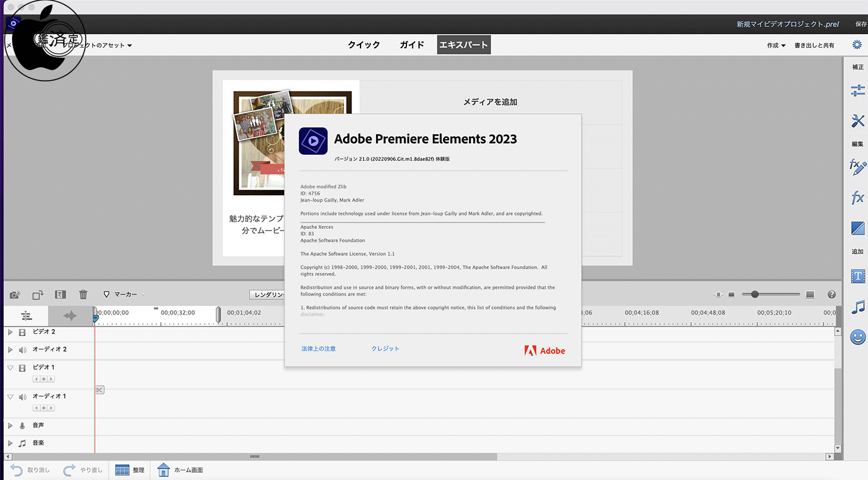Open the Music note panel icon
This screenshot has height=480, width=868.
coord(857,307)
